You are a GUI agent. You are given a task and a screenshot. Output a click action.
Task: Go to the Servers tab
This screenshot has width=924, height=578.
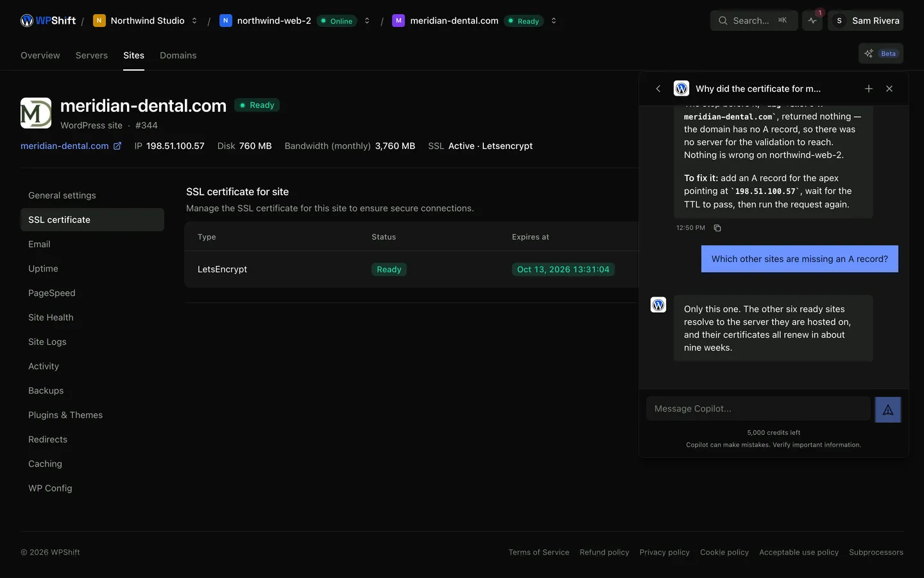click(92, 55)
